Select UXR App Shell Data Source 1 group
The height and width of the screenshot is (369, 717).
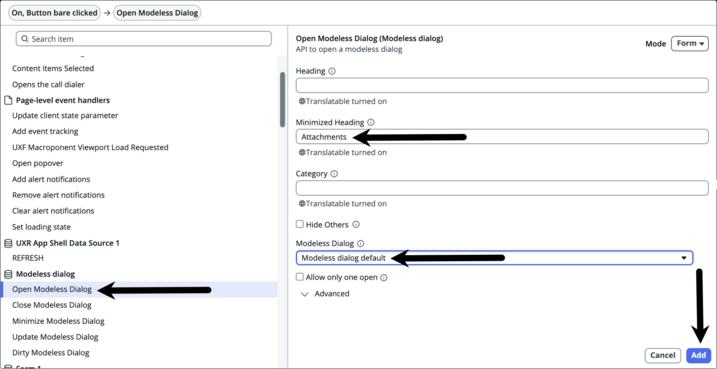tap(68, 243)
